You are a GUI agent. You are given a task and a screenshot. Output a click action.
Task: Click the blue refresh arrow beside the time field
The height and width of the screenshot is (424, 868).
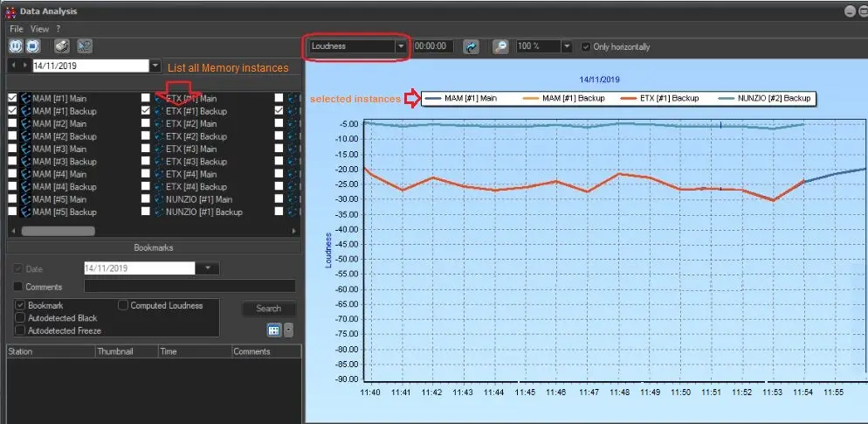tap(471, 46)
